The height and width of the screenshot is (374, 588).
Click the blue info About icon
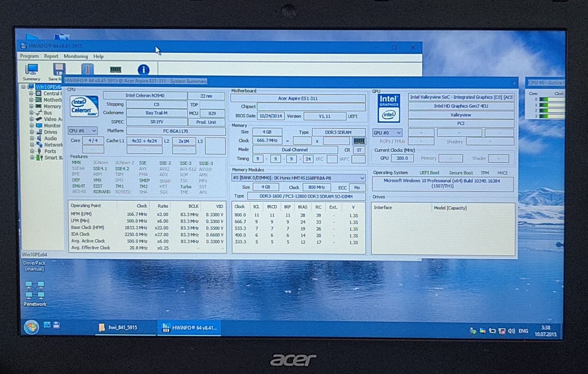[143, 70]
